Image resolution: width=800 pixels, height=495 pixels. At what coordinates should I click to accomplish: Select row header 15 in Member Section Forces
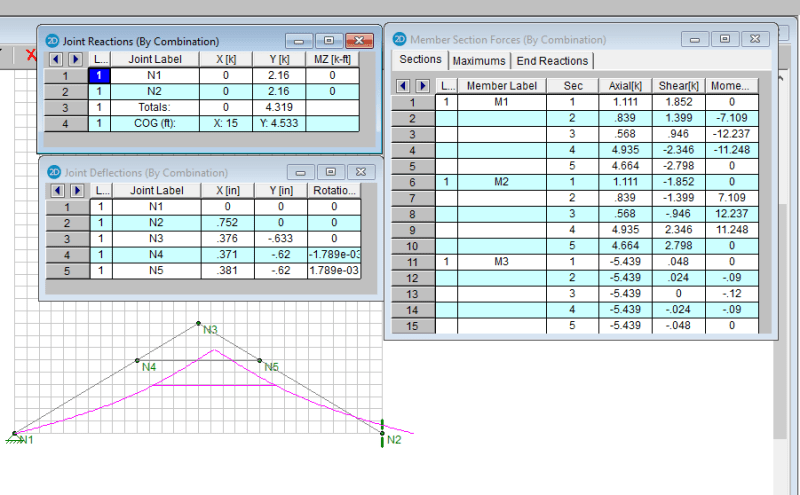point(412,326)
